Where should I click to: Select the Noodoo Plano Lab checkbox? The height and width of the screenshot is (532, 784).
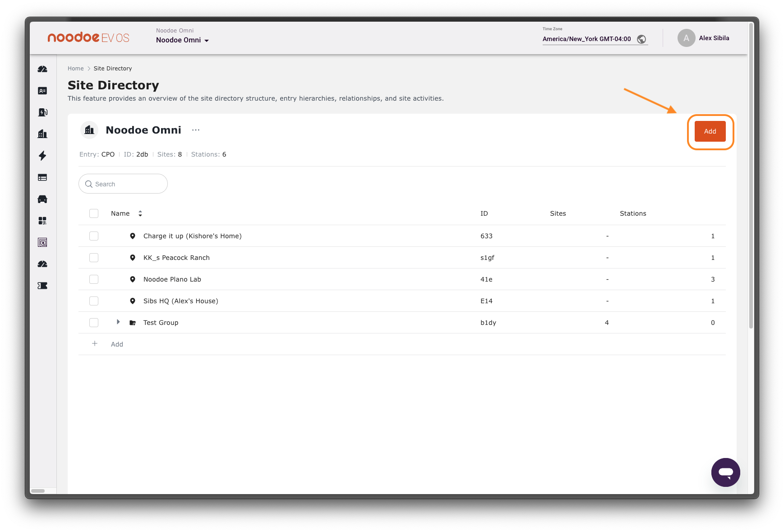94,279
